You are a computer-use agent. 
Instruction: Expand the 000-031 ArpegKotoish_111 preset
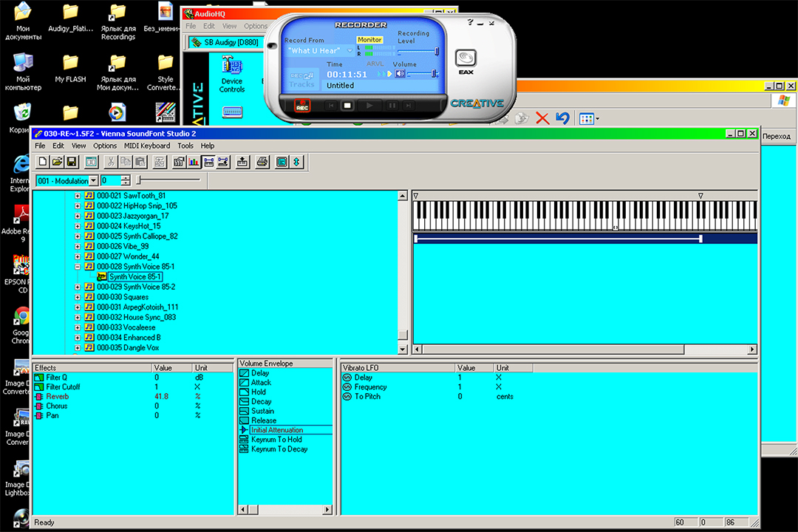pos(78,307)
